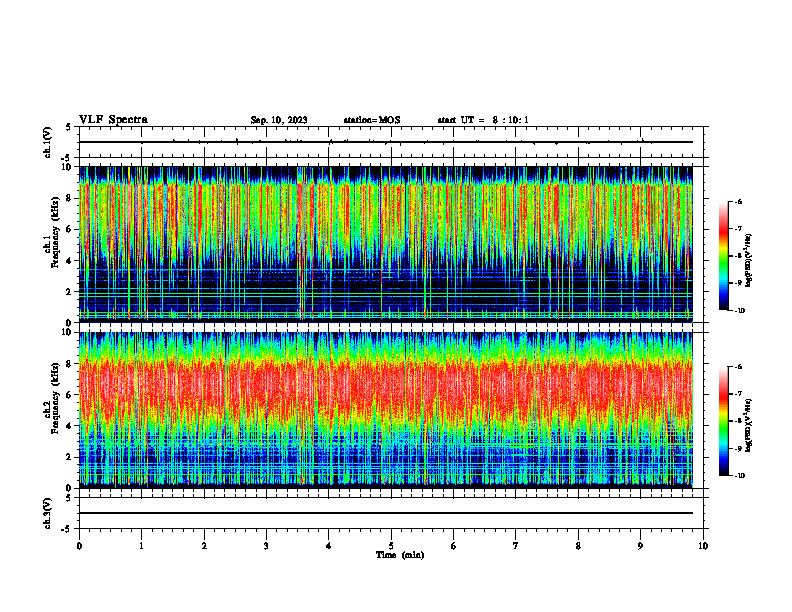Screen dimensions: 792x612
Task: Click time axis tick label "1"
Action: [141, 546]
